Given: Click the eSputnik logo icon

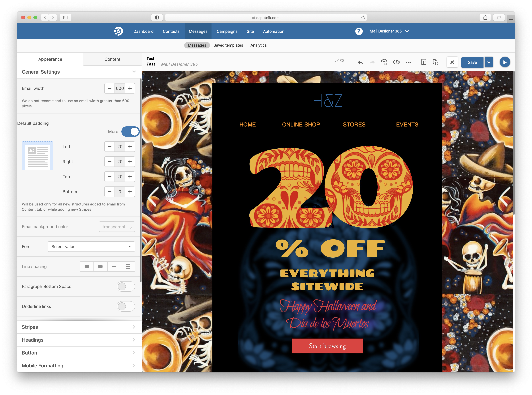Looking at the screenshot, I should click(x=118, y=31).
